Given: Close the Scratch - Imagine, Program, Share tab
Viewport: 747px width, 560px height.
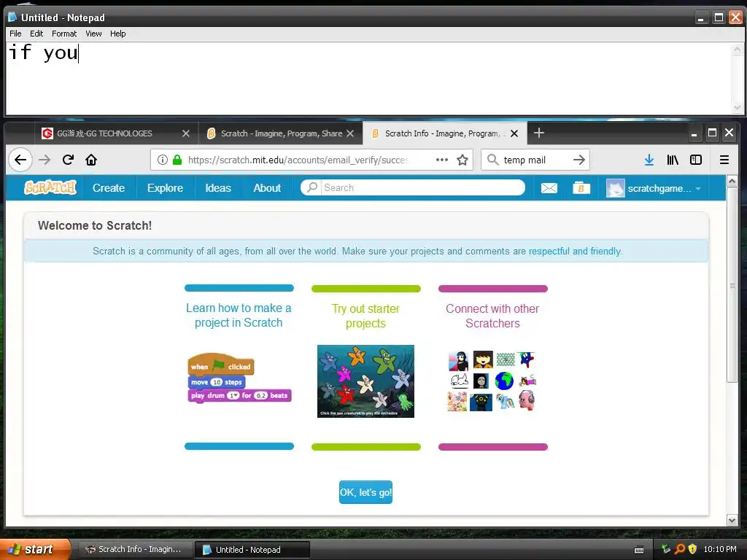Looking at the screenshot, I should (350, 133).
